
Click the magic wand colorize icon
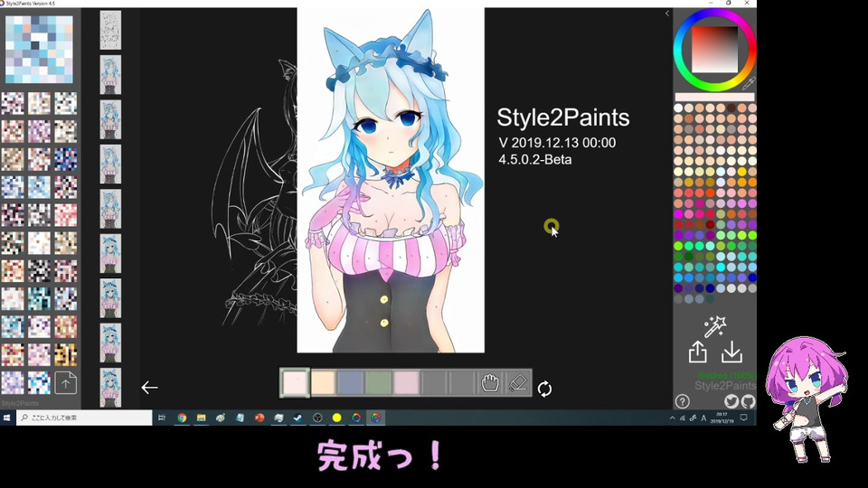tap(714, 326)
